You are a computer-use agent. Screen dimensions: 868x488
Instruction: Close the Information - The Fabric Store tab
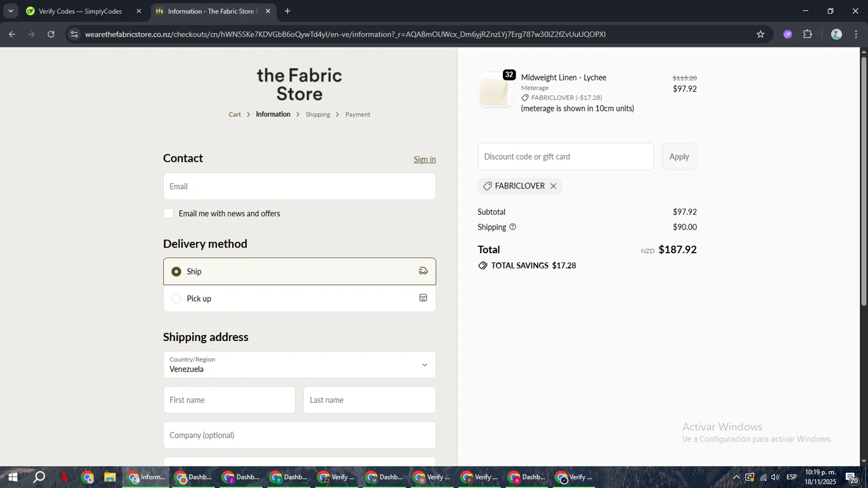268,11
